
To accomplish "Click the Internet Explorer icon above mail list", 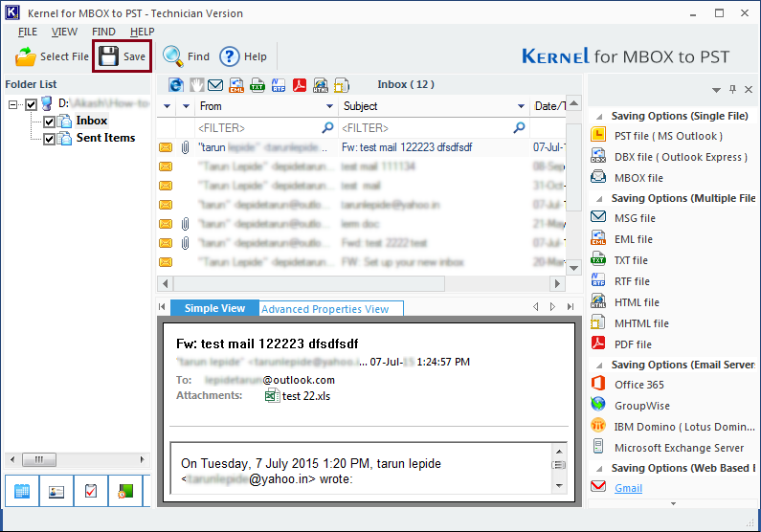I will click(176, 85).
